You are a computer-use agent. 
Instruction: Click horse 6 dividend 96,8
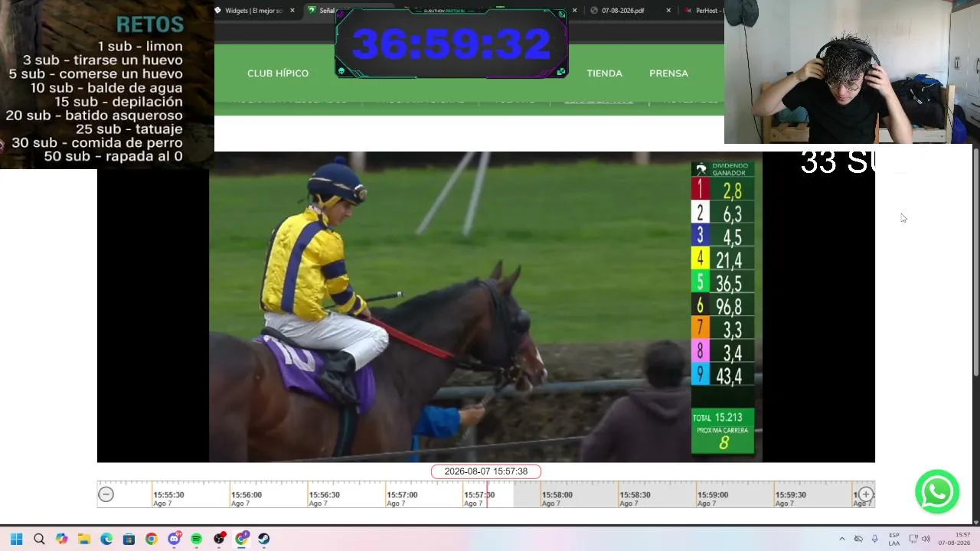pyautogui.click(x=723, y=307)
